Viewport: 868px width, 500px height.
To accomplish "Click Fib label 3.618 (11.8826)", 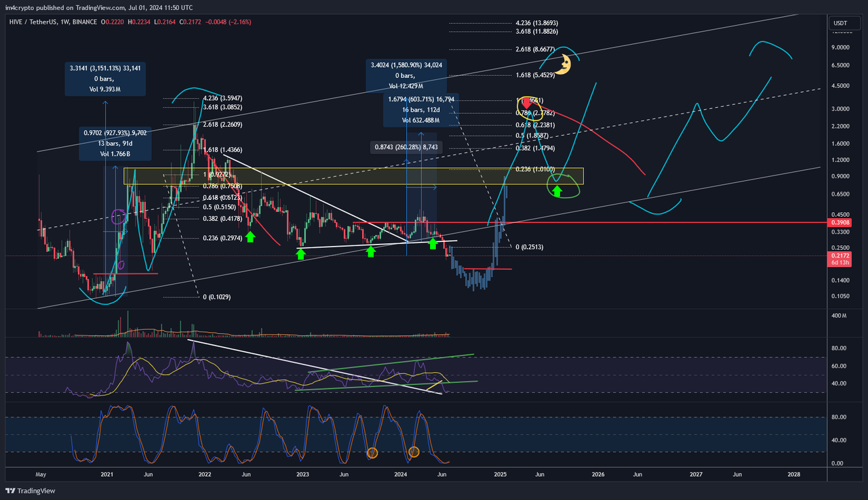I will [536, 31].
